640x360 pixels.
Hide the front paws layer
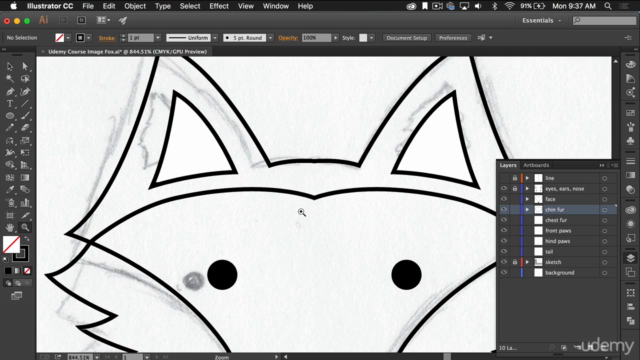click(x=504, y=230)
